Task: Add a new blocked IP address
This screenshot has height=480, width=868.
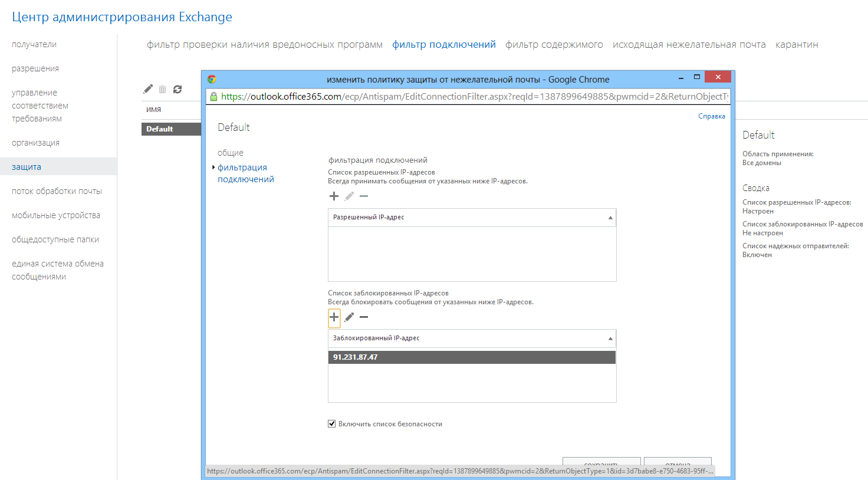Action: coord(334,317)
